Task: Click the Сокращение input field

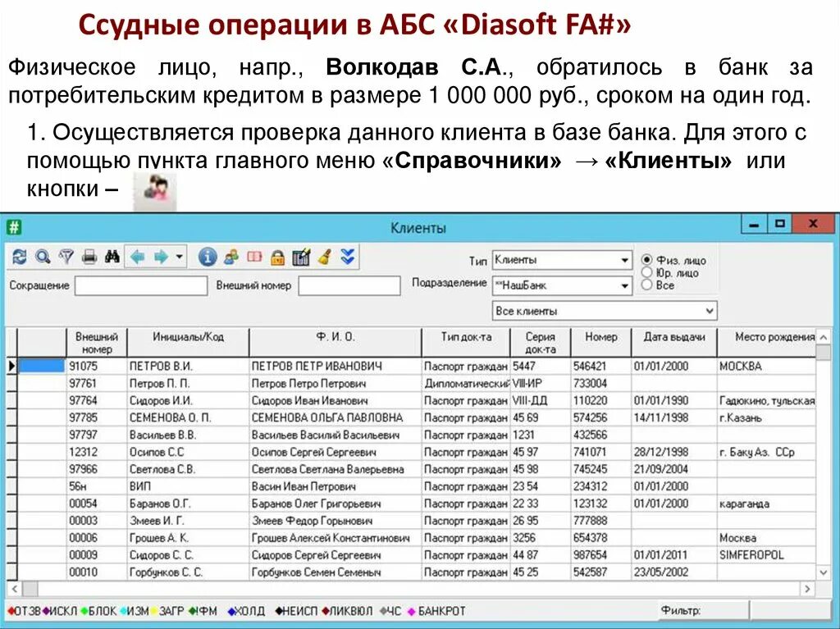Action: pos(141,285)
